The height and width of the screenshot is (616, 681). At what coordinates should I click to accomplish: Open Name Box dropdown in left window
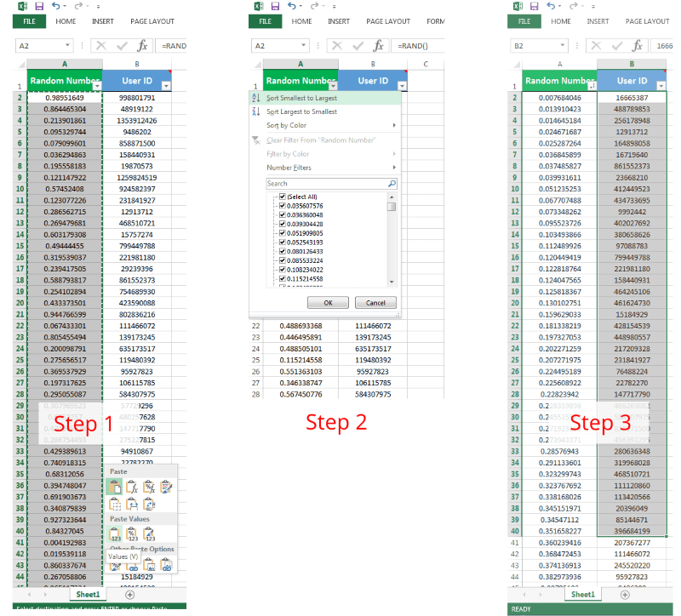[x=67, y=45]
